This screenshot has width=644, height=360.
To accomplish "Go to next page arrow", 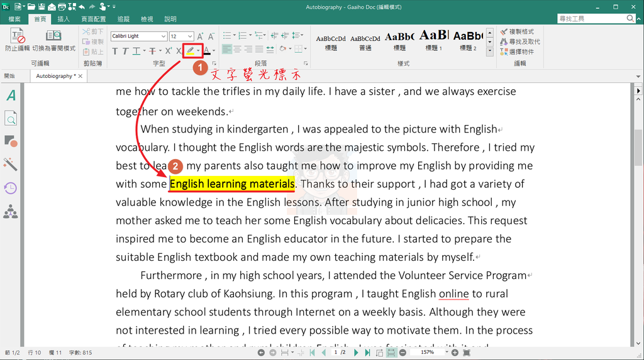I will pos(356,352).
